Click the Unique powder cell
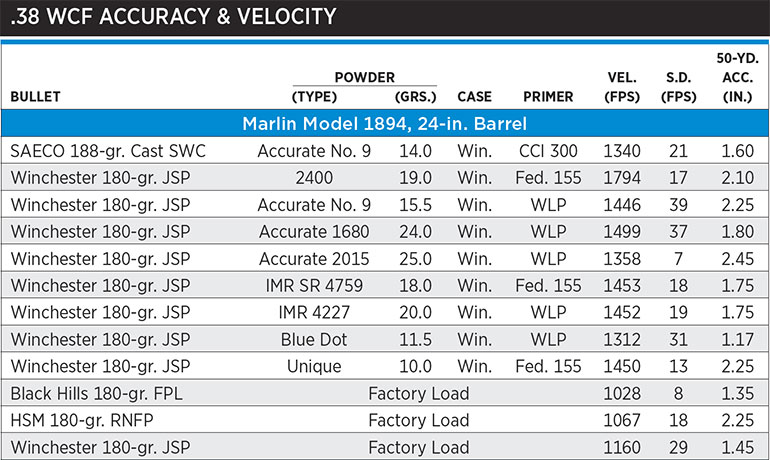Screen dimensions: 770x460 pyautogui.click(x=314, y=366)
